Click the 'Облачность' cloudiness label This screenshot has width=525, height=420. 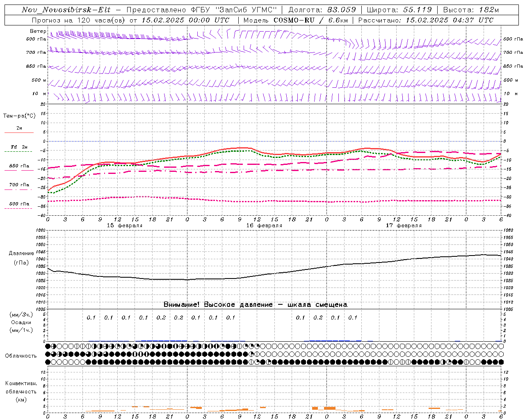pos(21,356)
